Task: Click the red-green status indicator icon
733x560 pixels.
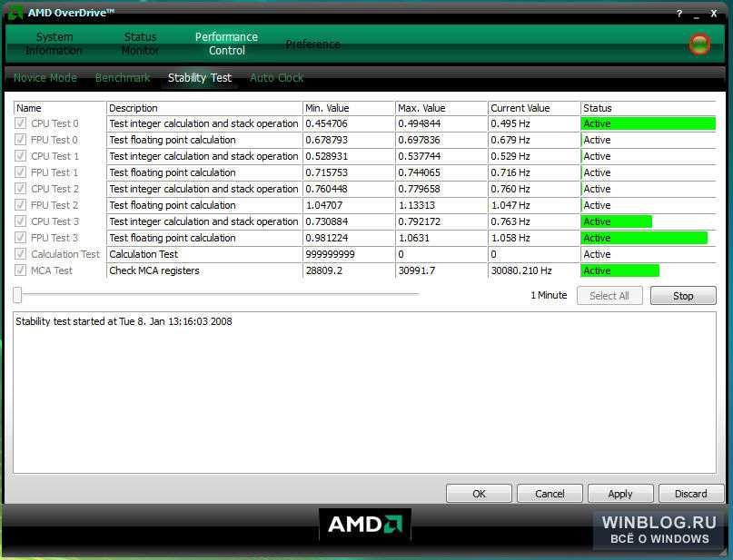Action: coord(699,44)
